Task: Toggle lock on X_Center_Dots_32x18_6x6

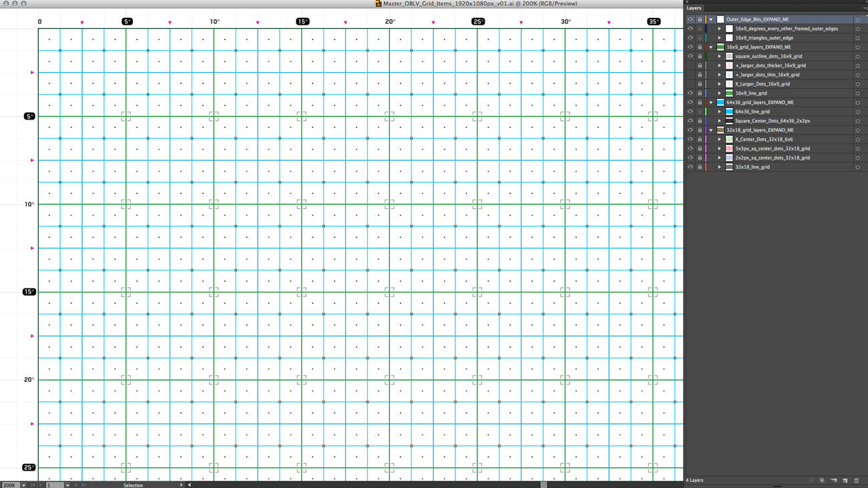Action: (x=700, y=140)
